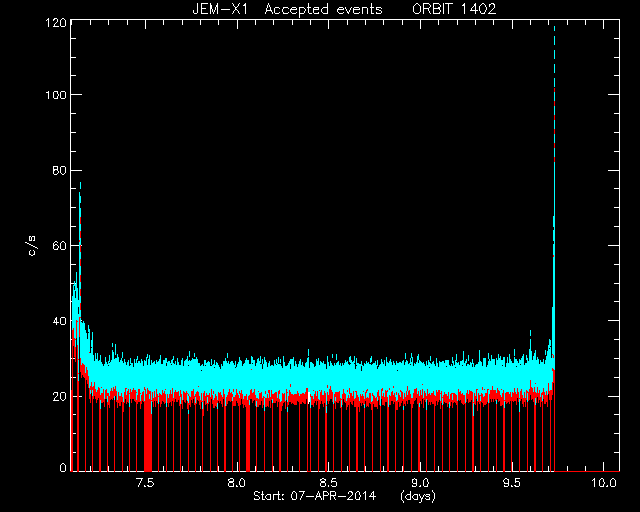Click the 9.0 x-axis tick label
Viewport: 640px width, 512px height.
(x=420, y=483)
